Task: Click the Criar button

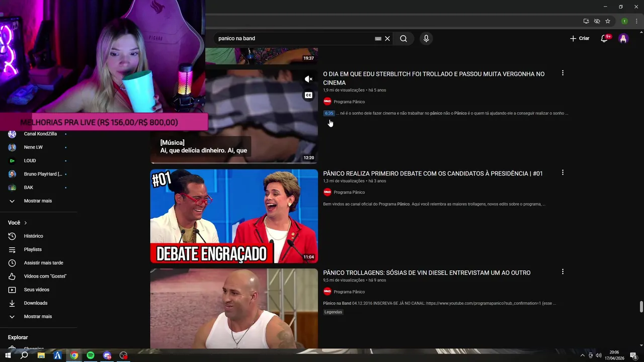Action: tap(580, 39)
